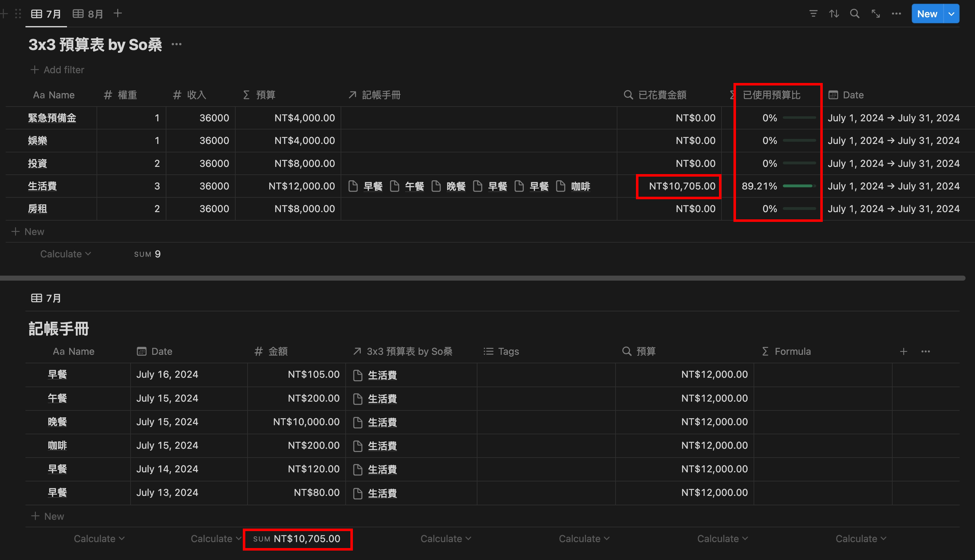
Task: Click the plus icon to add a view
Action: click(x=118, y=14)
